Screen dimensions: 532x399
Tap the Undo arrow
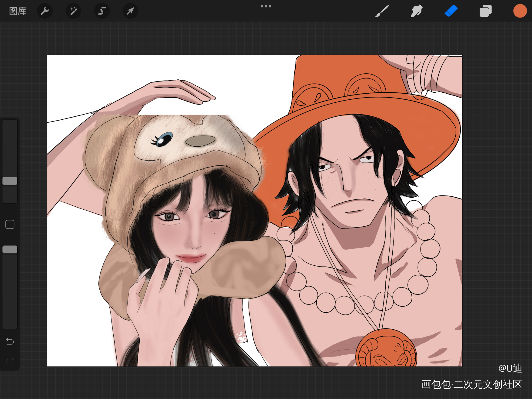click(x=10, y=341)
